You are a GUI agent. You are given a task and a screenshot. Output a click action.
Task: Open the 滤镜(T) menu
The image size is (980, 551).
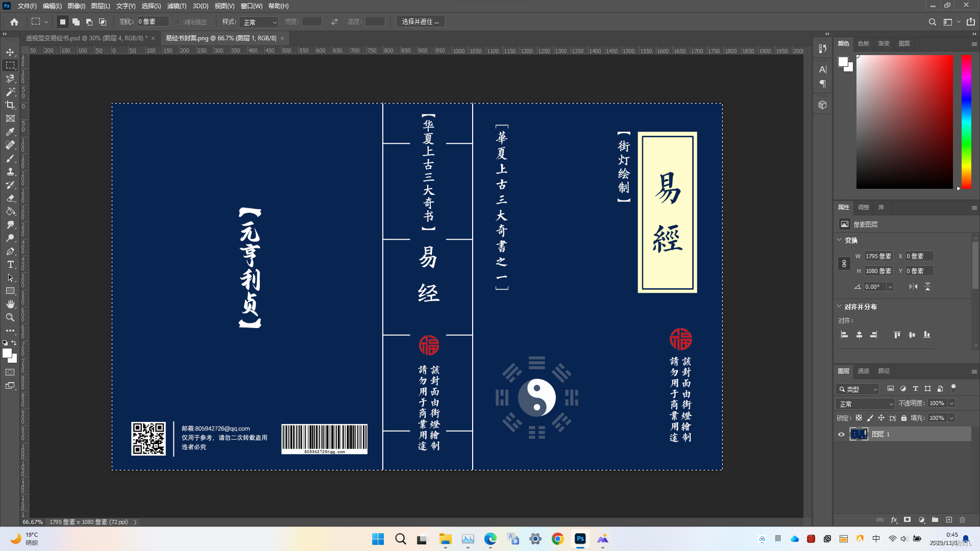tap(177, 6)
